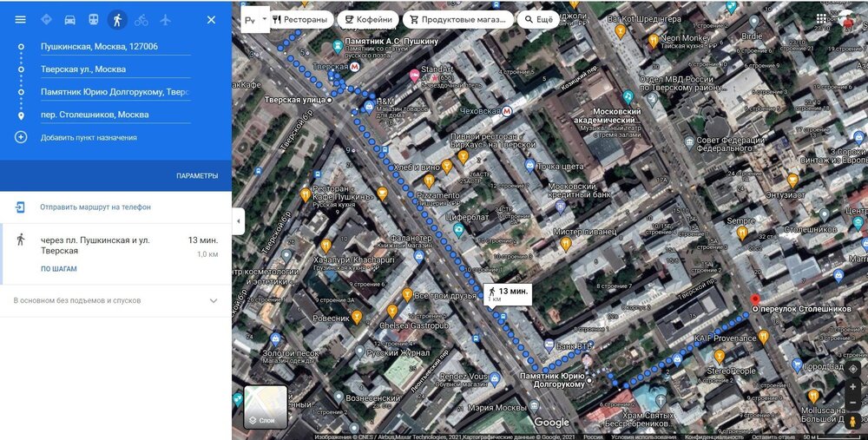Select best travel mode icon
The image size is (868, 440).
(x=47, y=20)
